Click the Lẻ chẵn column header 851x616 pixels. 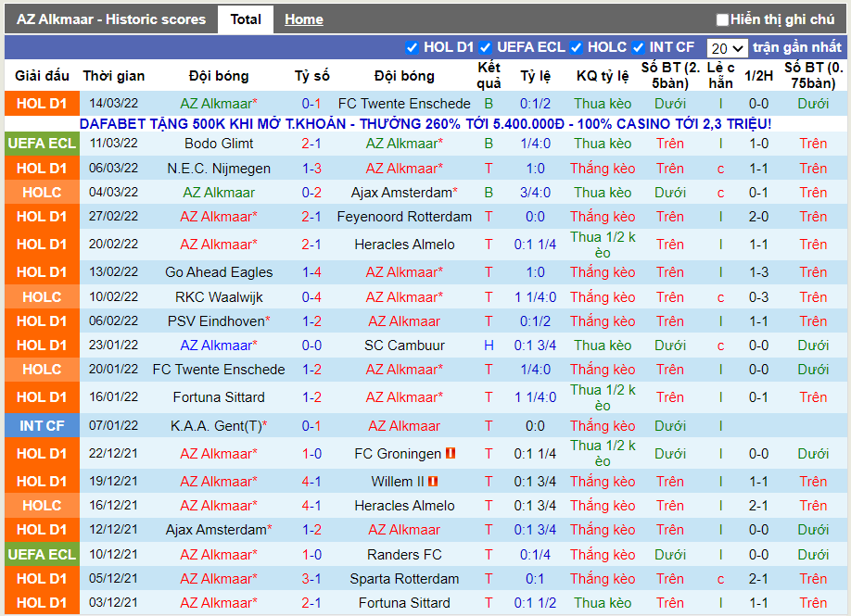(x=720, y=75)
